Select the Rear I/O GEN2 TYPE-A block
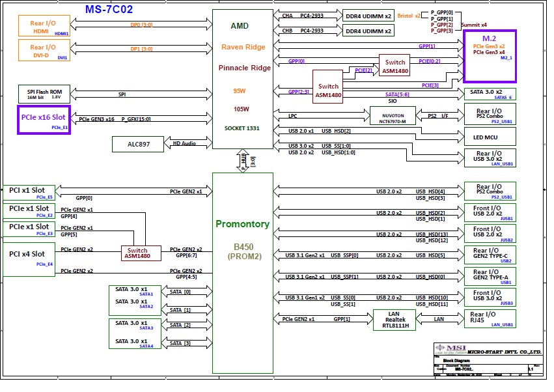The height and width of the screenshot is (392, 554). 490,276
